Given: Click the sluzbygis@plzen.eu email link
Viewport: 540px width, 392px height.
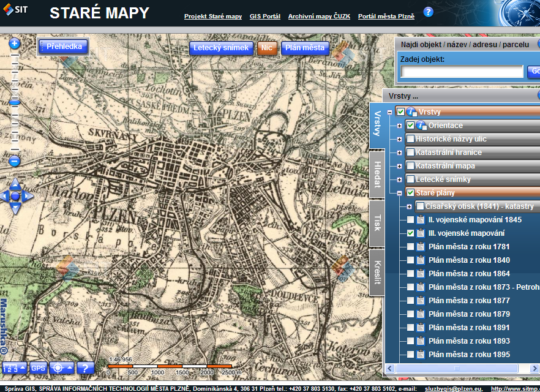Looking at the screenshot, I should 454,388.
